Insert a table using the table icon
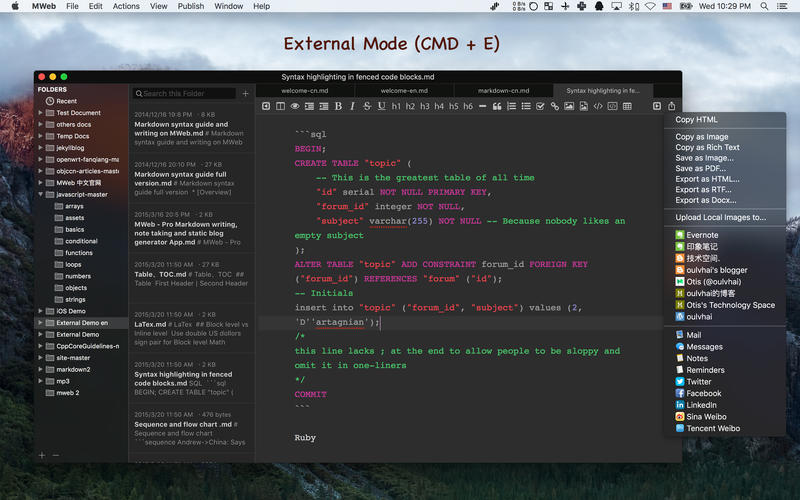This screenshot has width=800, height=500. coord(628,106)
